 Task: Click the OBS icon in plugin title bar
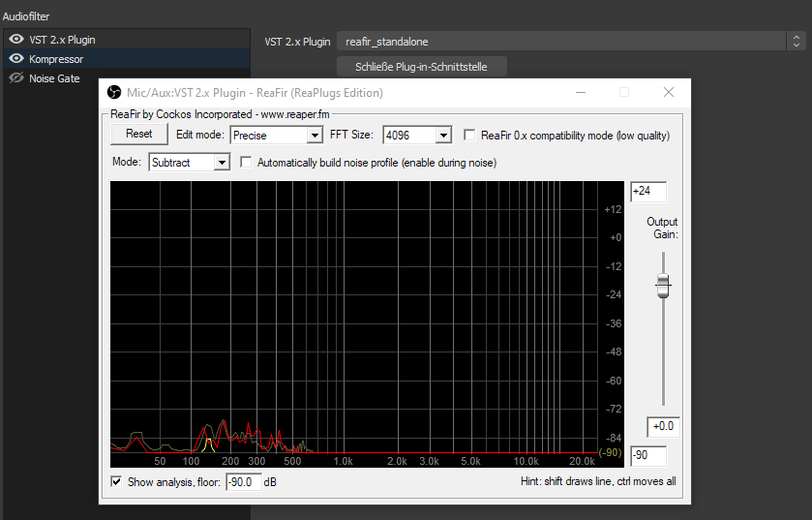point(113,93)
